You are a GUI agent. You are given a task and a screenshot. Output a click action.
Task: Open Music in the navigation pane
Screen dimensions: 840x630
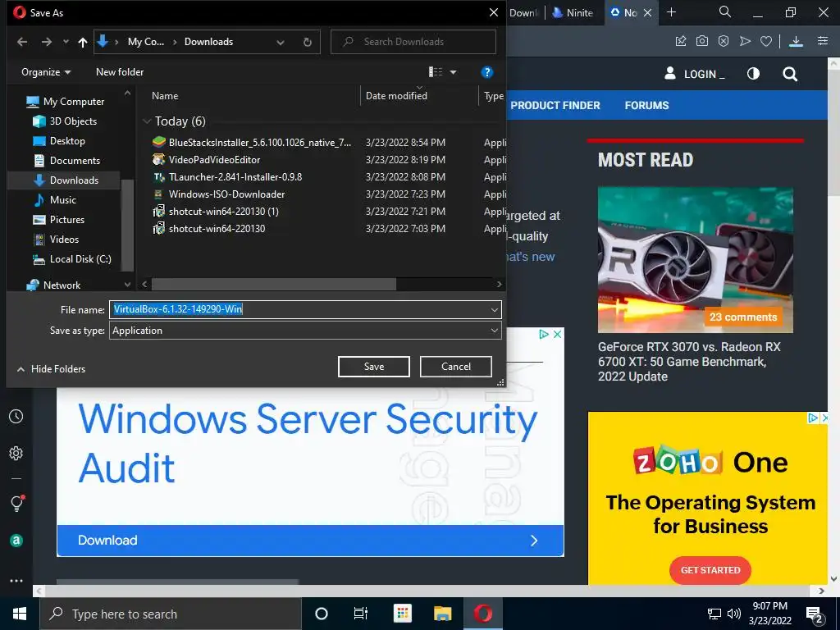(x=55, y=200)
